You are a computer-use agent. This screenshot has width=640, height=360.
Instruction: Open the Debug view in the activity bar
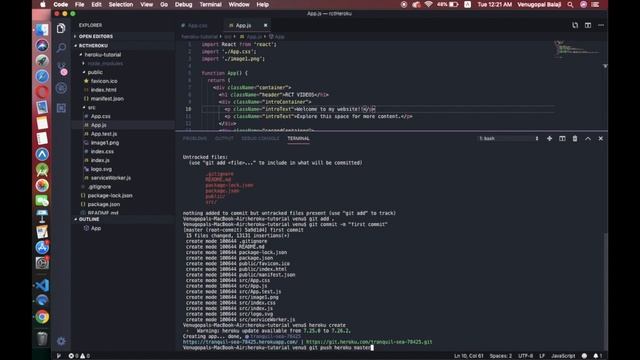point(61,88)
